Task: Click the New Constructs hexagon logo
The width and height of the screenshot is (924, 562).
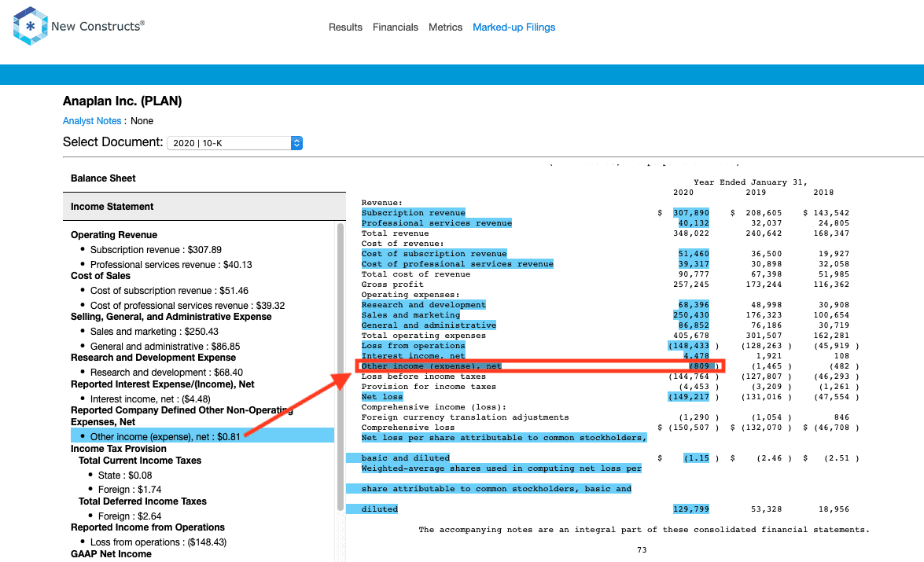Action: [29, 26]
